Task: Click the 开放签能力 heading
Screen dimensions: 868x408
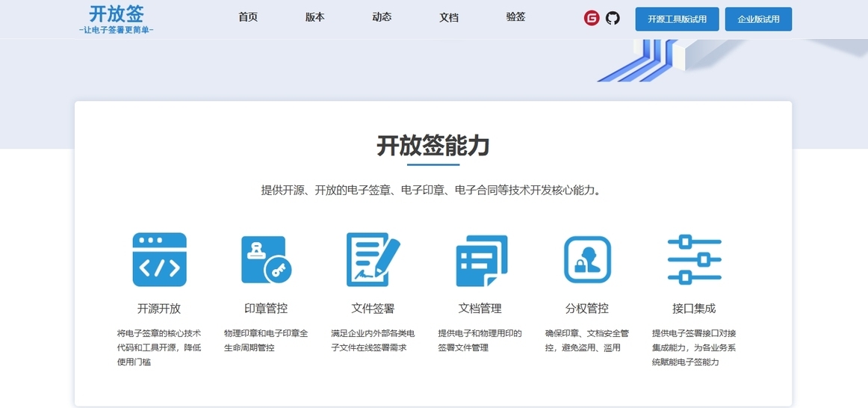Action: point(433,146)
